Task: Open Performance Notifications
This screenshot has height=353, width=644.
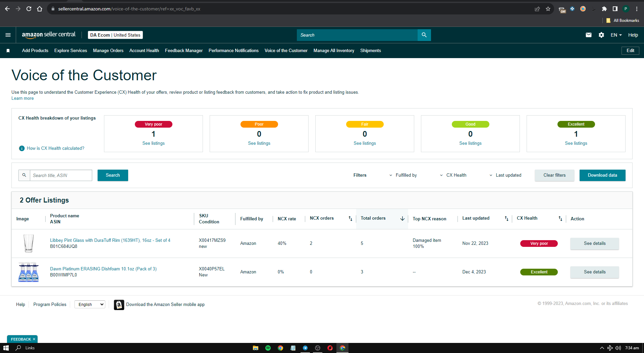Action: pos(233,51)
